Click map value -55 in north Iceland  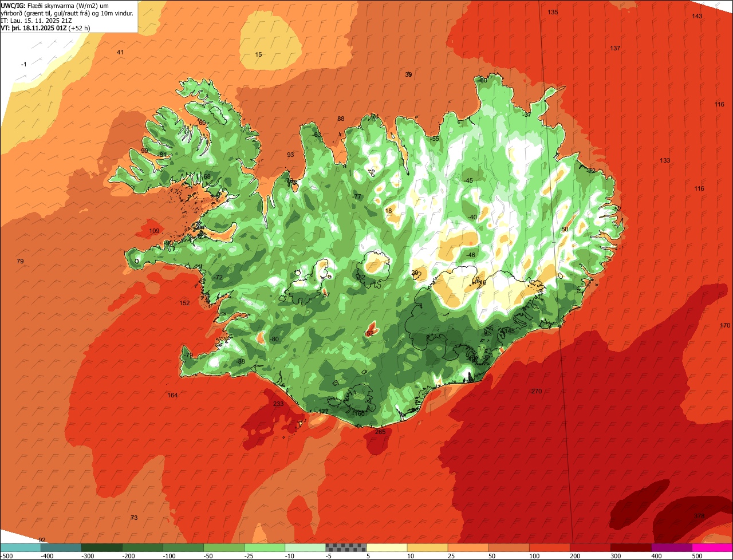[435, 139]
